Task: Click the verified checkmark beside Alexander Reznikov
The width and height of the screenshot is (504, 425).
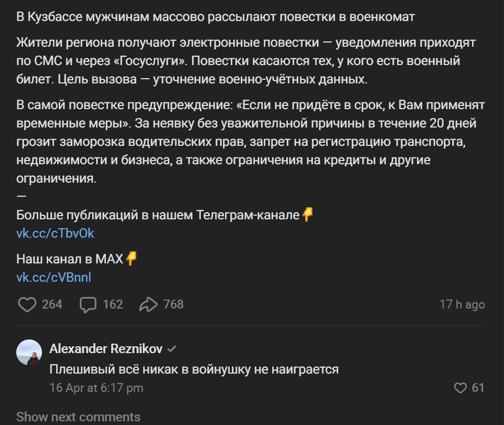Action: [171, 349]
